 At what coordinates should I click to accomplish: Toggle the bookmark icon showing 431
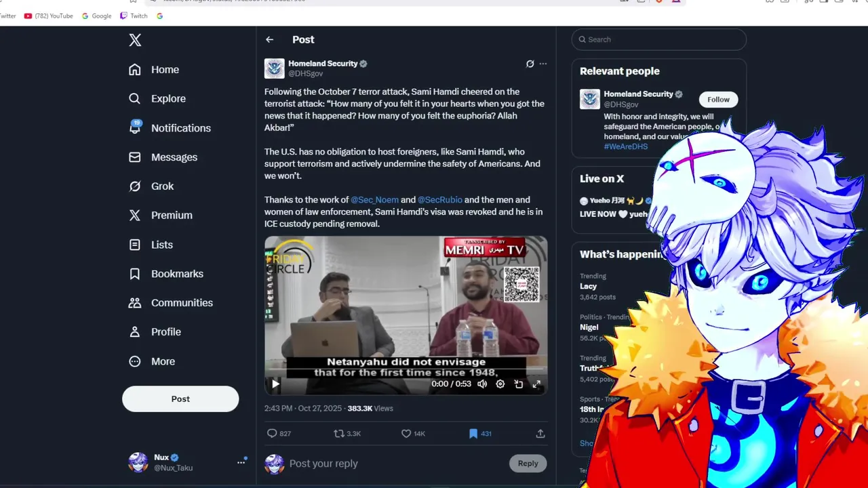[x=479, y=434]
